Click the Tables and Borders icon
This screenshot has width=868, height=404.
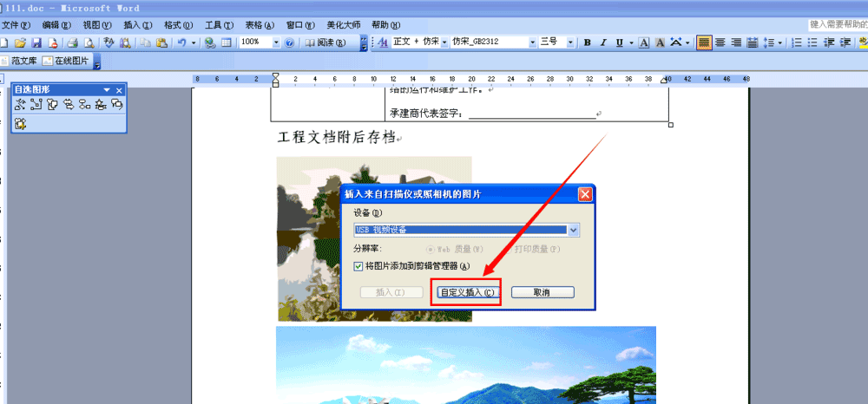[226, 42]
